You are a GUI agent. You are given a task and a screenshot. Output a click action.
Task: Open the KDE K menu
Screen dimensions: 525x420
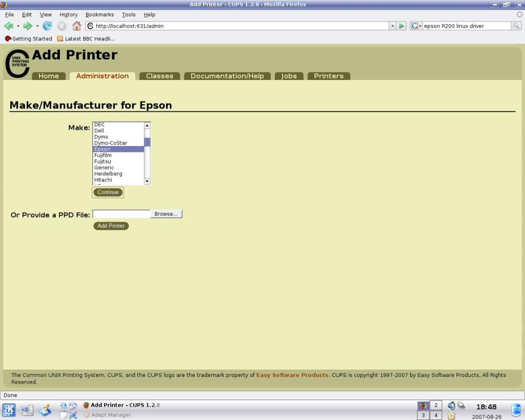[x=9, y=410]
